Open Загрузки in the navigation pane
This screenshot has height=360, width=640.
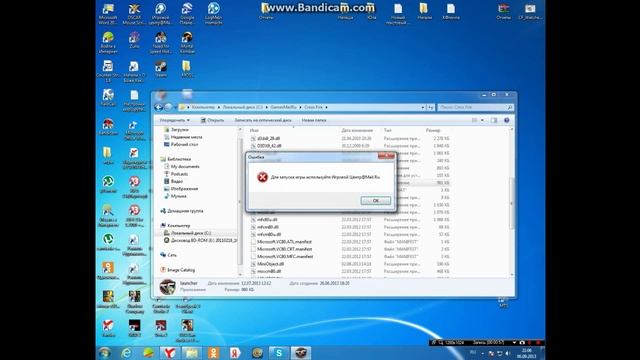(179, 129)
